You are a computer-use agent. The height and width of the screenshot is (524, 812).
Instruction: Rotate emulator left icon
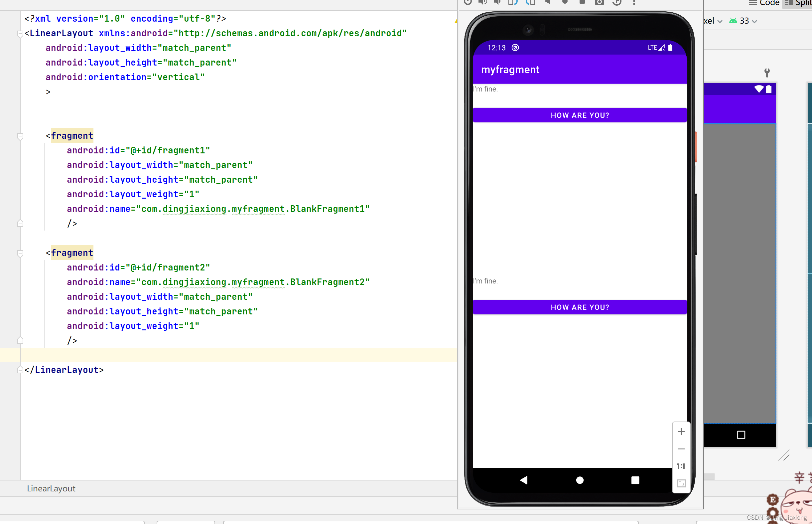[513, 2]
